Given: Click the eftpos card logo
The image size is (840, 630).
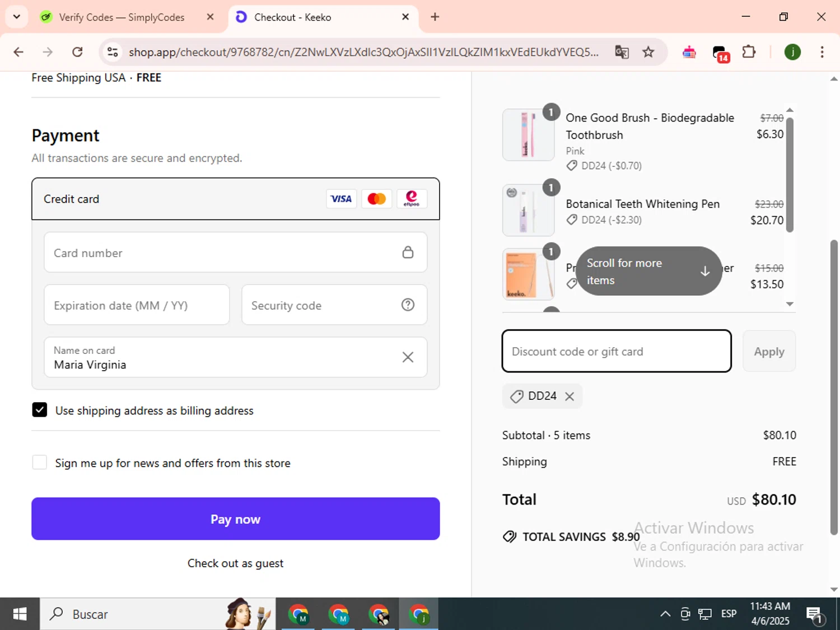Looking at the screenshot, I should click(x=412, y=199).
